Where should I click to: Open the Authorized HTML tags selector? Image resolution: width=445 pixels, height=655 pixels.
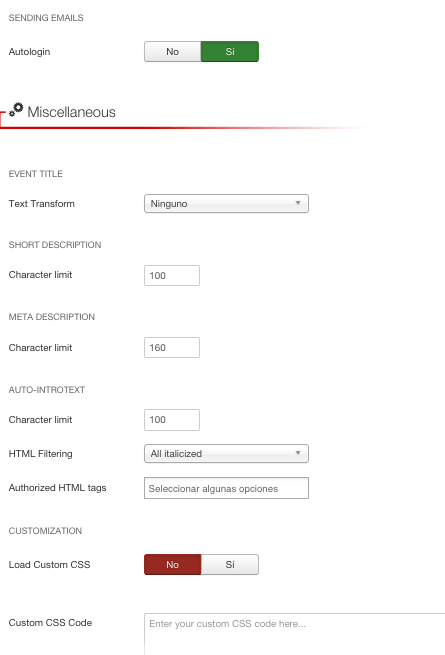coord(226,488)
